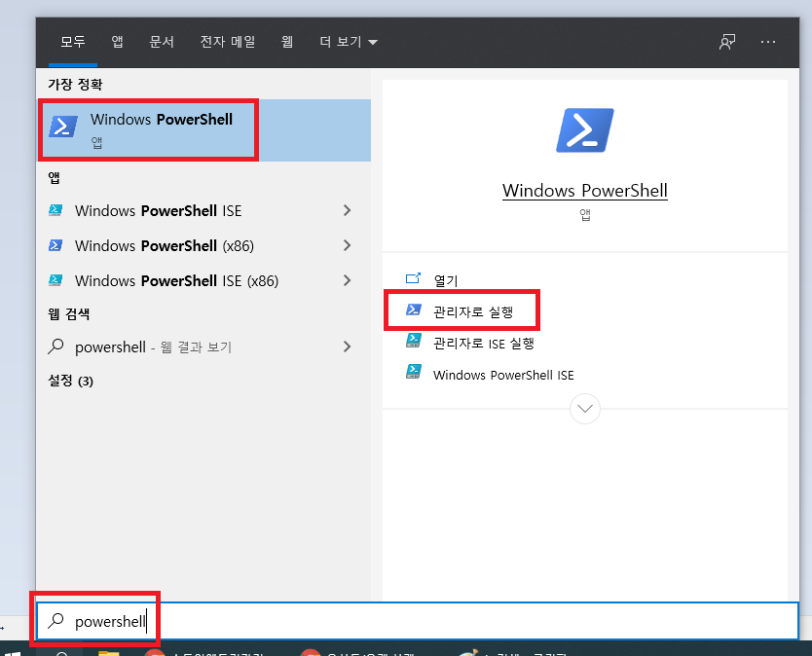
Task: Open the three-dot options menu
Action: coord(768,42)
